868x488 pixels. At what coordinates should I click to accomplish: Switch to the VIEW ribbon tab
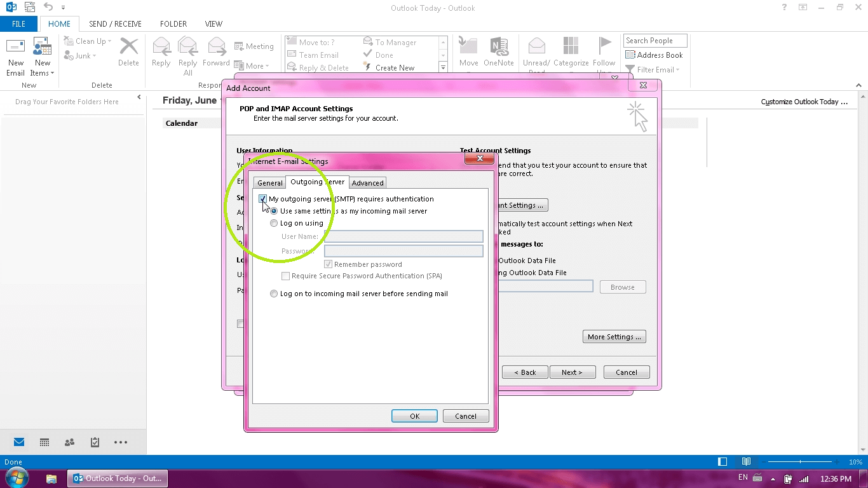[x=214, y=24]
